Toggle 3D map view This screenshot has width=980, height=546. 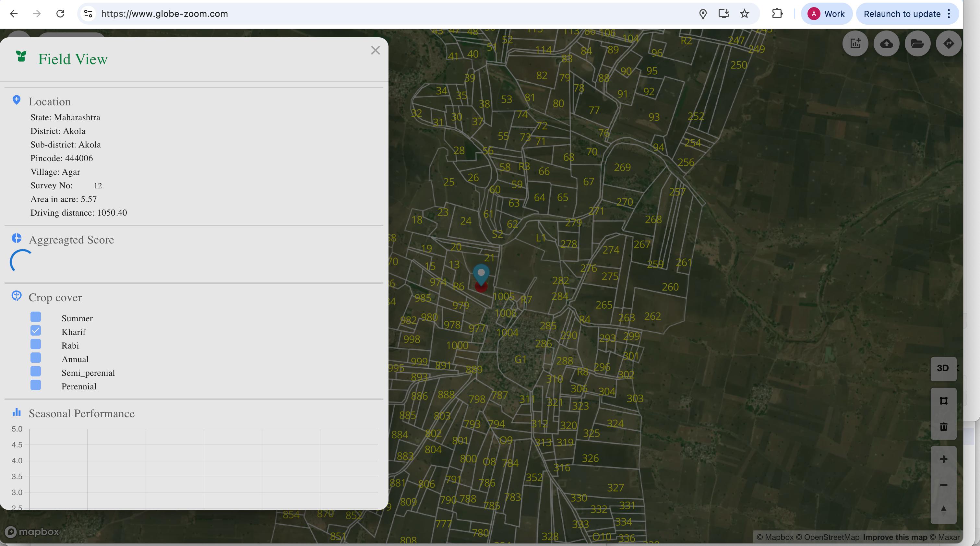(943, 368)
